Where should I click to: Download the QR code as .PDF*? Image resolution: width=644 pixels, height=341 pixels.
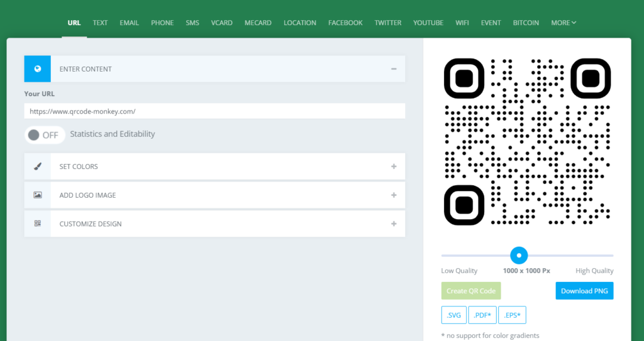tap(482, 315)
